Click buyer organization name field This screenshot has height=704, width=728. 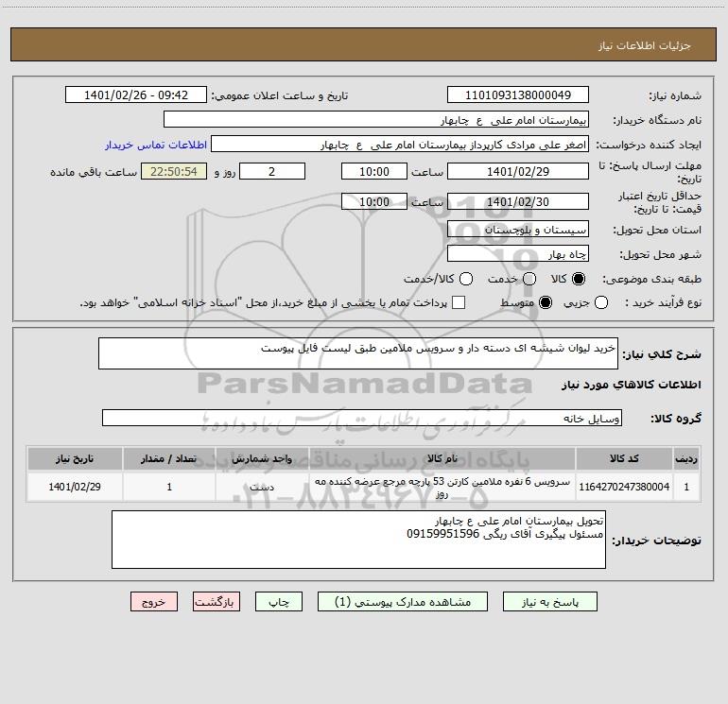coord(376,119)
